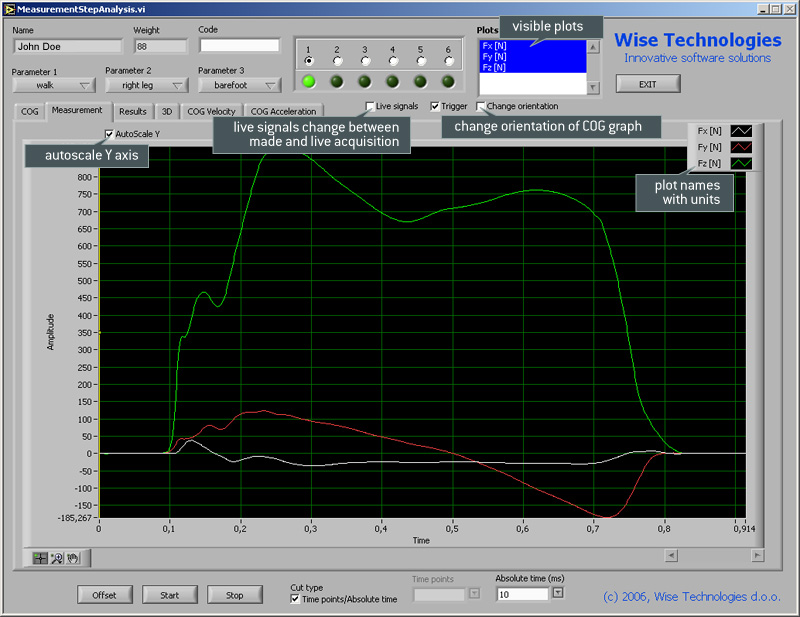Select the zoom magnifier graph tool

point(57,558)
